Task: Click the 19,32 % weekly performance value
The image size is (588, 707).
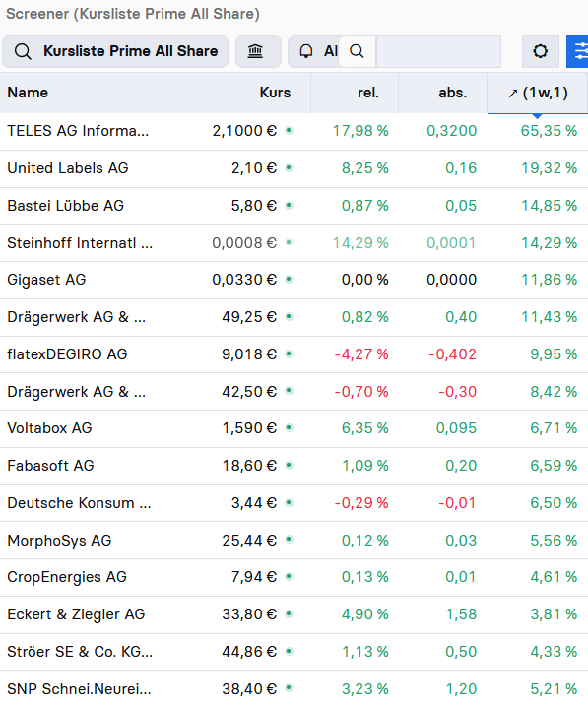Action: click(549, 168)
